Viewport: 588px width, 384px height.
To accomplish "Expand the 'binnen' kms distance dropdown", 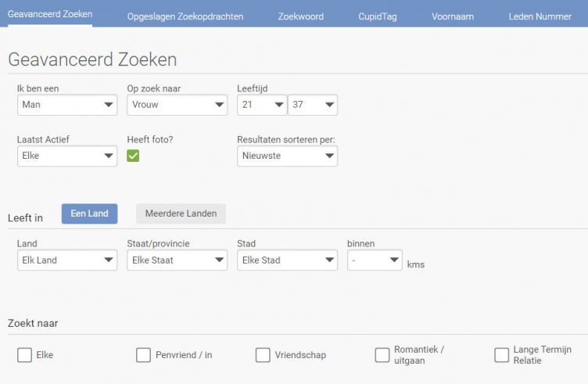I will pyautogui.click(x=375, y=260).
